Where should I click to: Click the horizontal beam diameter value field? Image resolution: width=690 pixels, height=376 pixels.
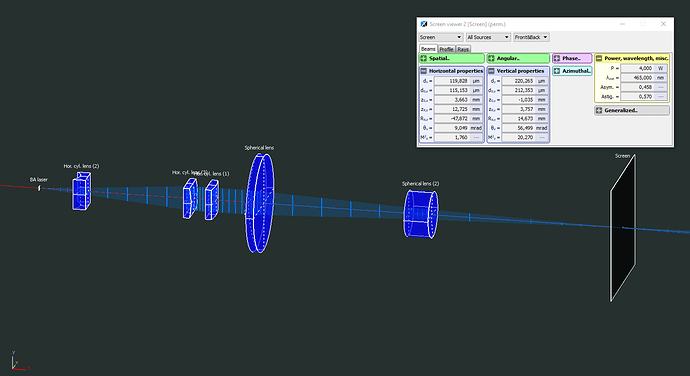coord(451,81)
